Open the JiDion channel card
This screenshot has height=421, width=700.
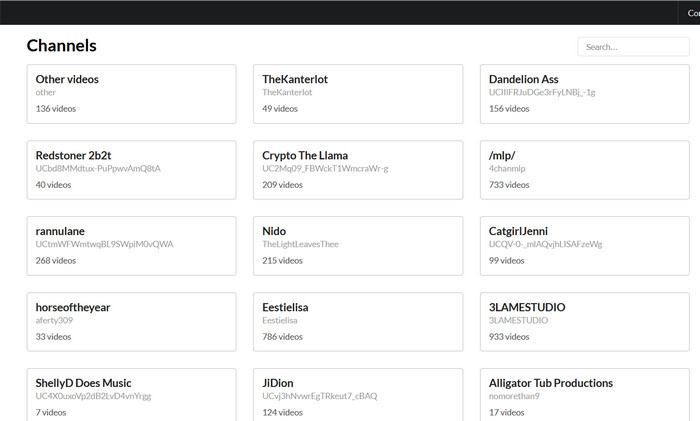click(358, 395)
